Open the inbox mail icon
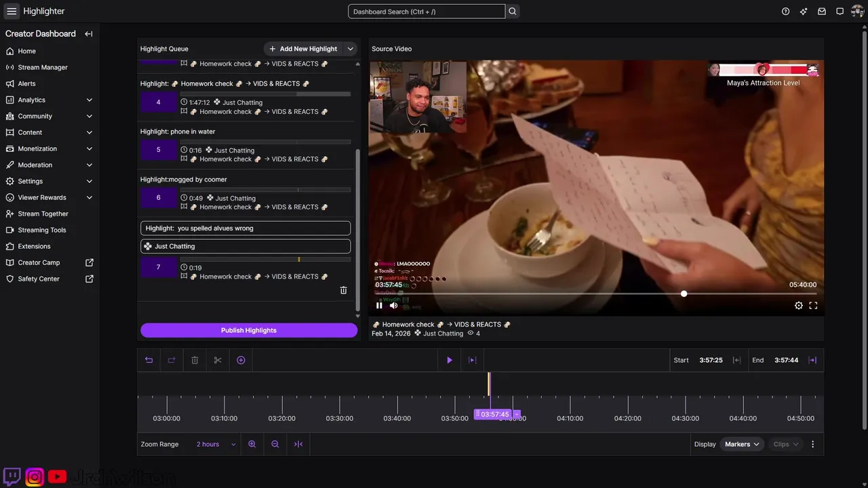The height and width of the screenshot is (488, 868). click(x=822, y=12)
